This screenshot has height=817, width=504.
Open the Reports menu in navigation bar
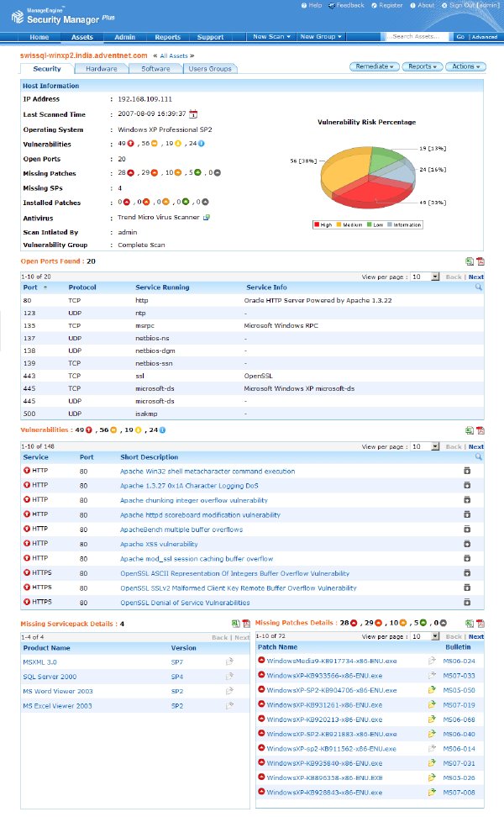(168, 37)
